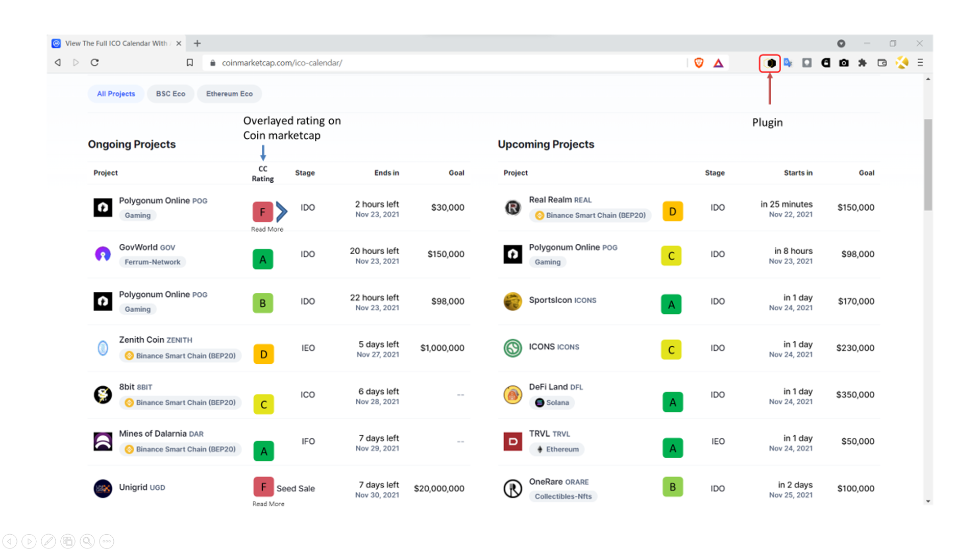980x551 pixels.
Task: Open a new browser tab
Action: point(198,43)
